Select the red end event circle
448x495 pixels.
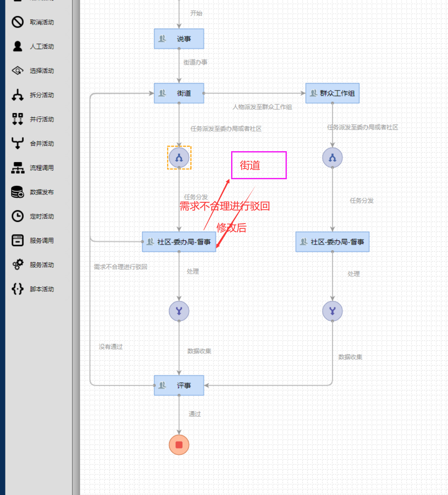pos(179,445)
